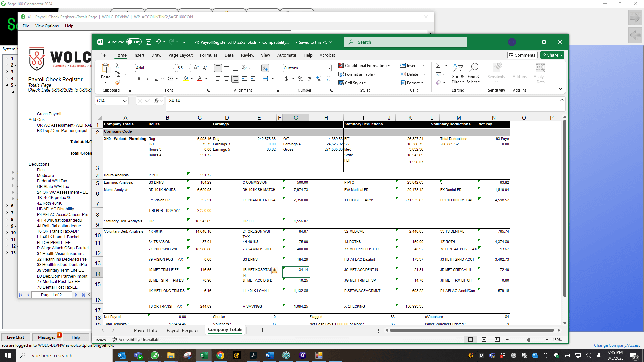The image size is (644, 362).
Task: Click the Live Chat button
Action: tap(15, 337)
